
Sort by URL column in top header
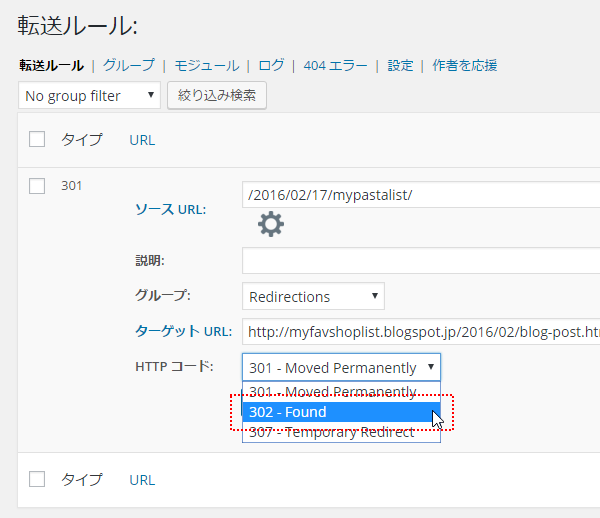[x=142, y=140]
